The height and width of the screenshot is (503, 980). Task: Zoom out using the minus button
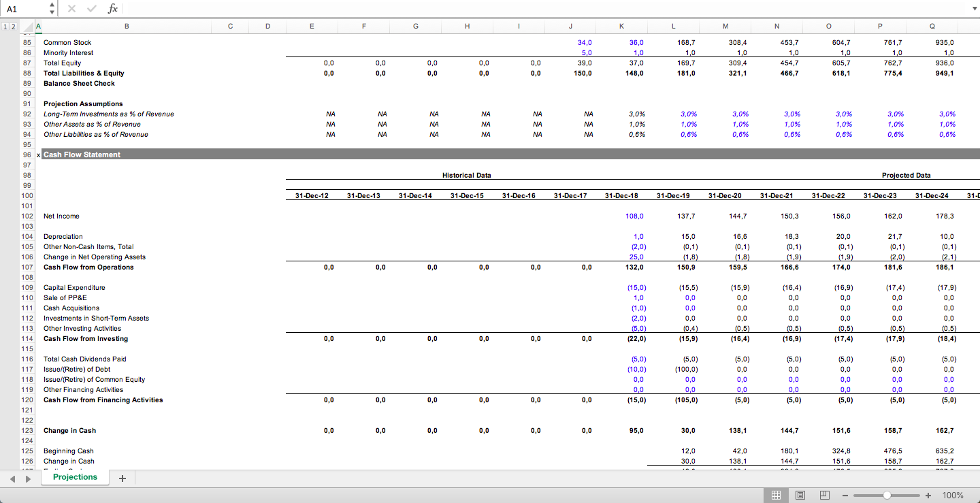[x=845, y=495]
